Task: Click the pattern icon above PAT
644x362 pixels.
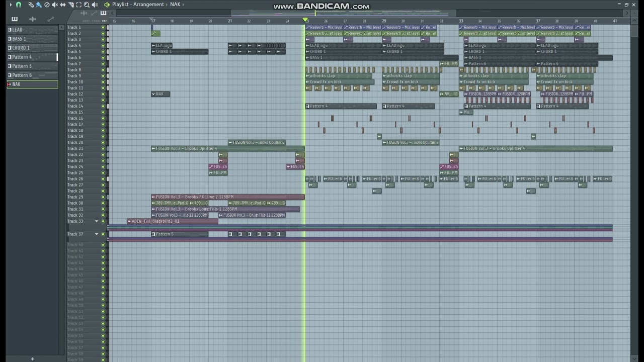Action: pos(104,13)
